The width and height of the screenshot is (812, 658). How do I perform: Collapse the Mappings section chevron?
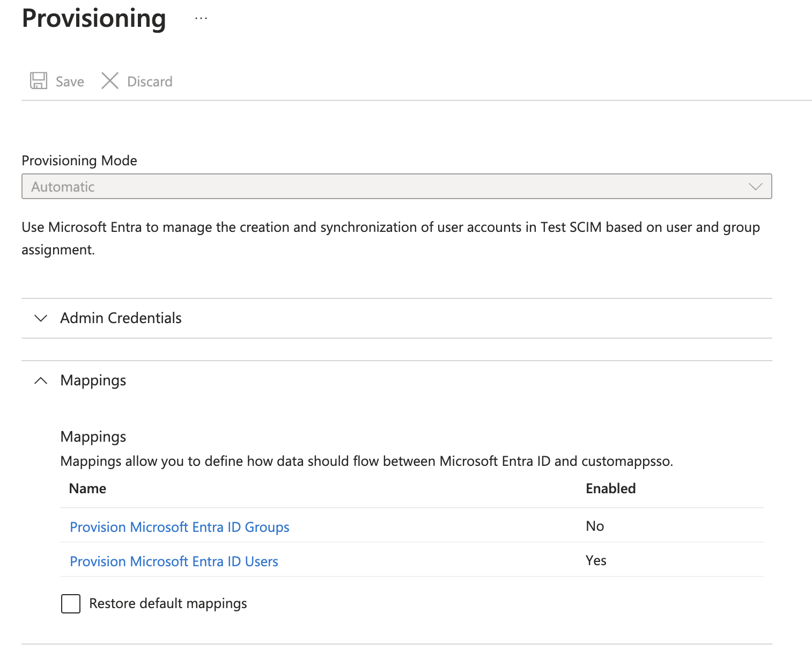(x=41, y=381)
